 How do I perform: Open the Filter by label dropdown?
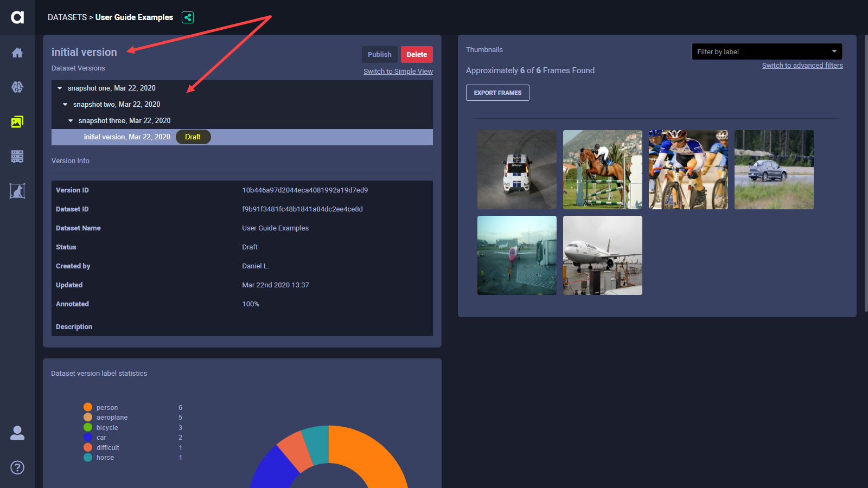766,52
